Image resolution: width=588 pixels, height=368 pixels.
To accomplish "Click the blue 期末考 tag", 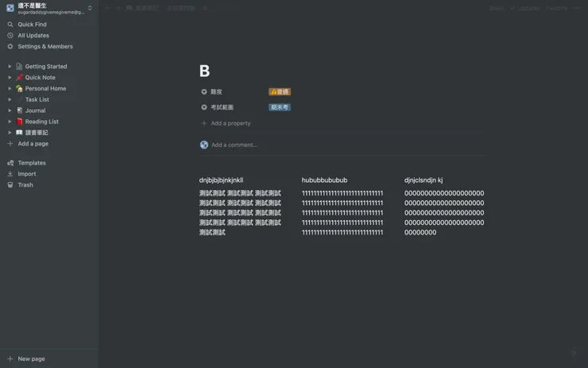I will (280, 107).
